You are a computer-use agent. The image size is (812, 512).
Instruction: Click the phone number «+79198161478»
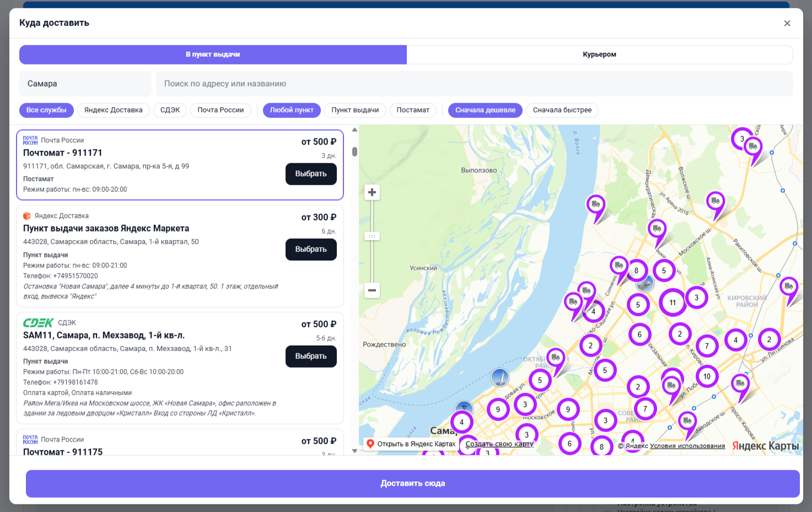(x=76, y=382)
